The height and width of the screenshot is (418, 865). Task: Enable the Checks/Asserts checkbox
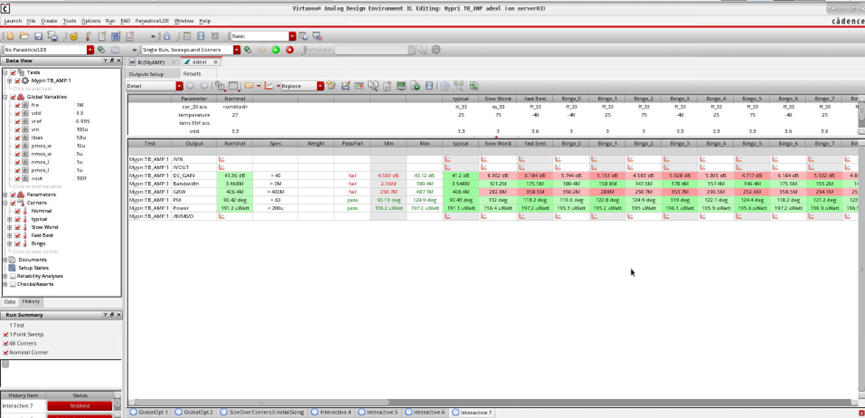click(13, 284)
